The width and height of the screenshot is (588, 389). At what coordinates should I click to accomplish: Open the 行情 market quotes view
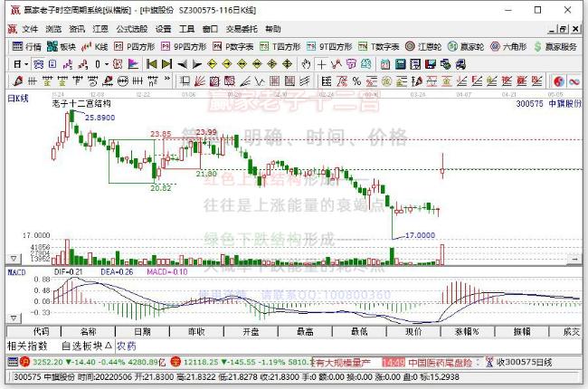26,46
